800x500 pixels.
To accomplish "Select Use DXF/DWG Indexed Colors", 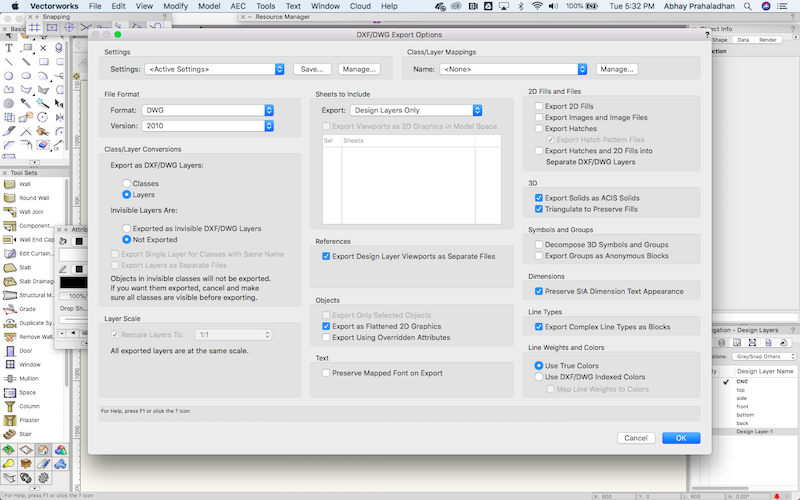I will (539, 377).
